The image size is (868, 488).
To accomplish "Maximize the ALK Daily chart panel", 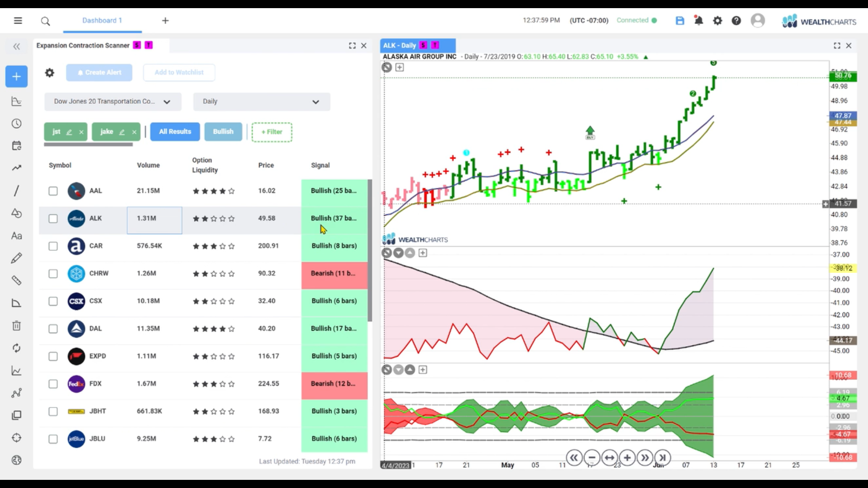I will point(837,46).
